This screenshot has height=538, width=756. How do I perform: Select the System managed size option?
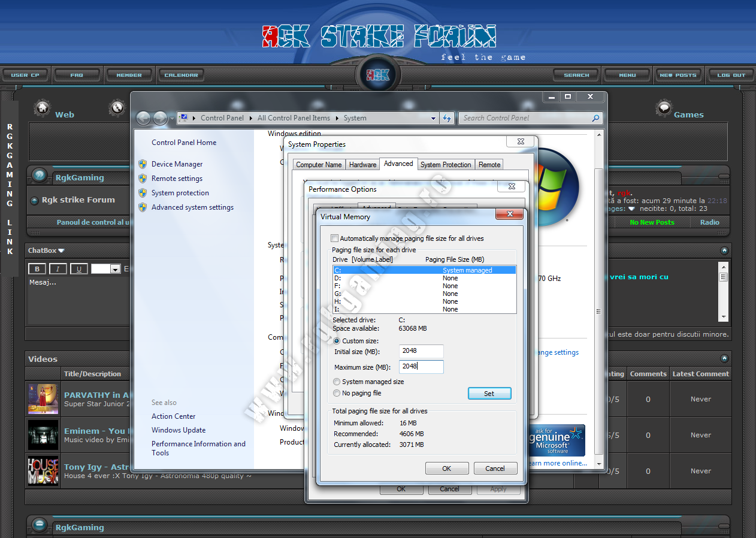point(337,382)
